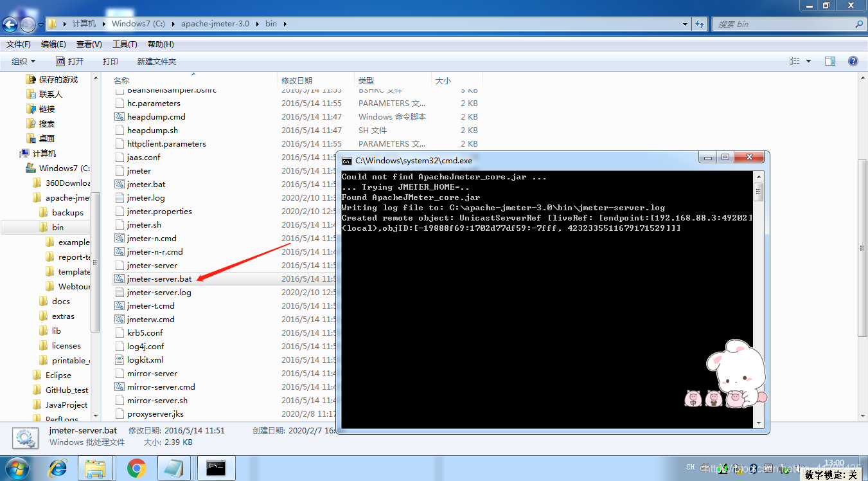
Task: Select backups folder in tree
Action: tap(67, 212)
